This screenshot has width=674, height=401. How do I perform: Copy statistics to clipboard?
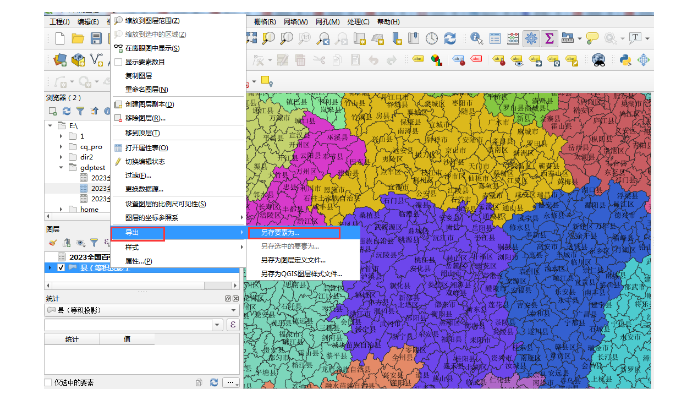click(x=199, y=382)
